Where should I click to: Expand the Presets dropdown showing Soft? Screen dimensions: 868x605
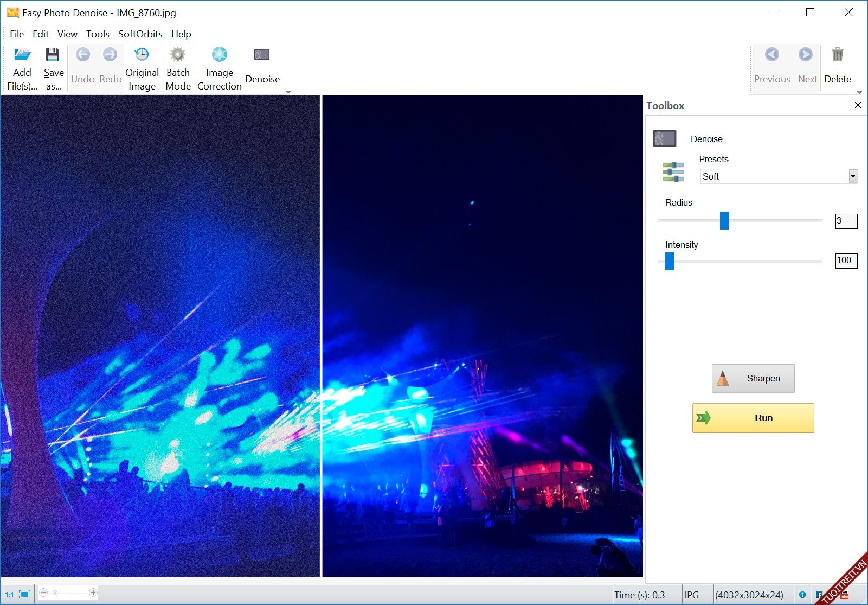tap(852, 176)
